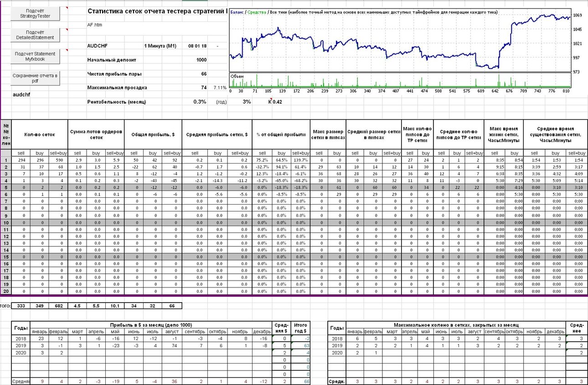This screenshot has height=385, width=588.
Task: Select the Сумма лотов ордеров сеток header
Action: click(x=96, y=134)
